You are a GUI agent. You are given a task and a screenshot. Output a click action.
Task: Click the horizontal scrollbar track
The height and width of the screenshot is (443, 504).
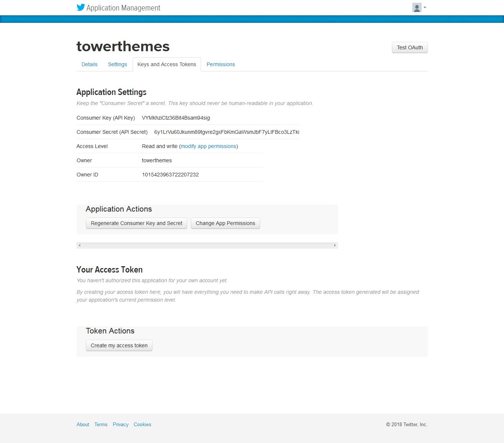click(207, 246)
